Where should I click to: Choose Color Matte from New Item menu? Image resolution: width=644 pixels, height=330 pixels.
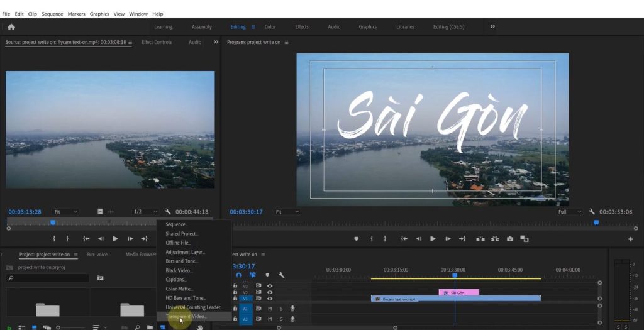194,289
